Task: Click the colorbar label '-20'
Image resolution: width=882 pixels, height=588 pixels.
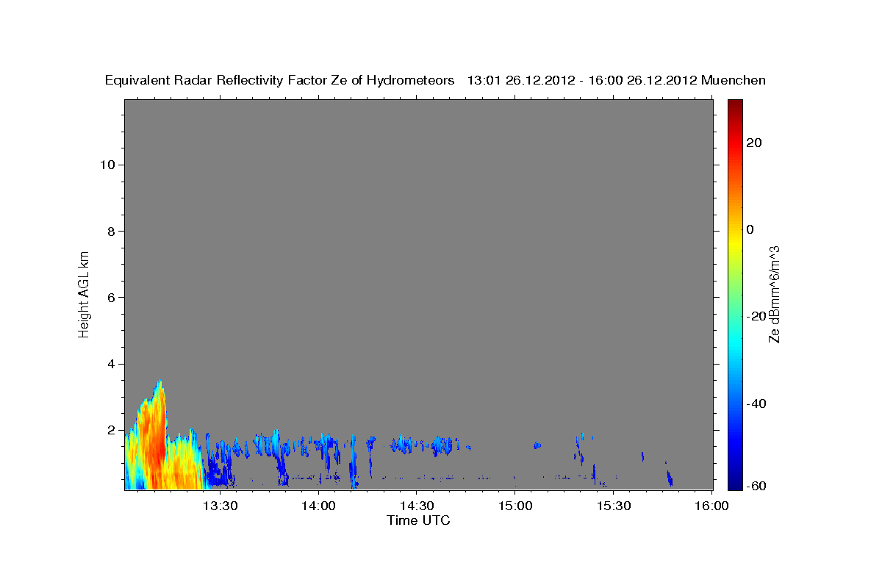Action: (x=756, y=316)
